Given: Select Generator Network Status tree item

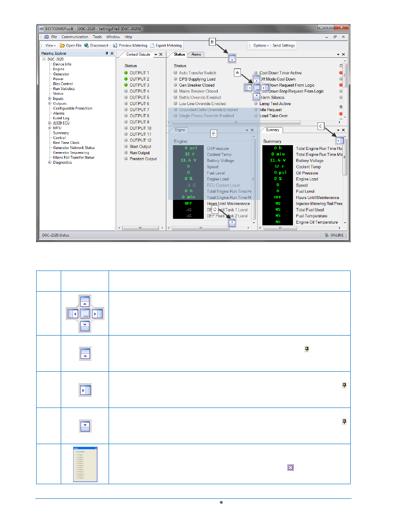Looking at the screenshot, I should pos(74,148).
